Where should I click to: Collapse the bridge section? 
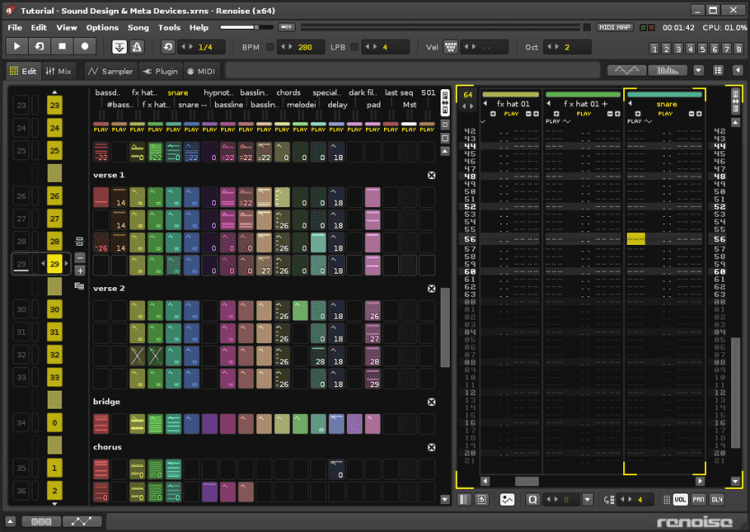431,402
